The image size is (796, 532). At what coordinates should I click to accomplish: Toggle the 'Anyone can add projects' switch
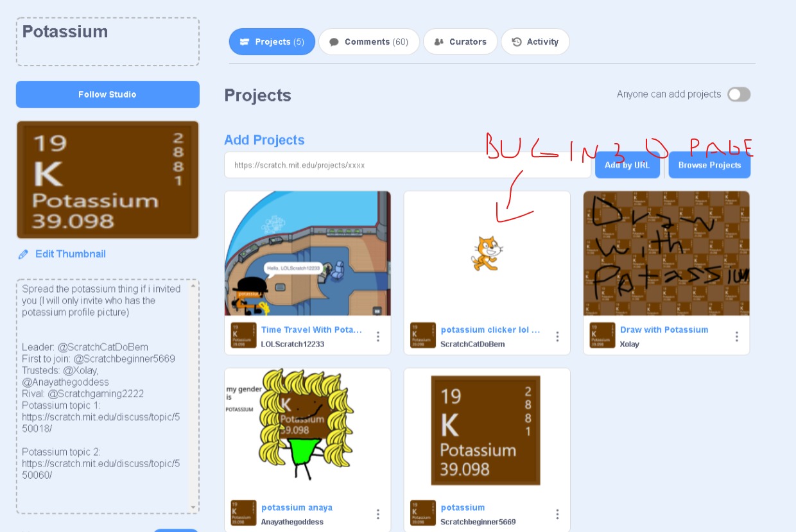pyautogui.click(x=738, y=94)
